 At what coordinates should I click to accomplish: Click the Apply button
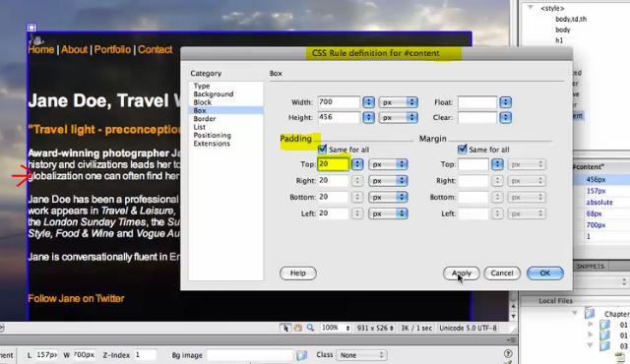462,273
